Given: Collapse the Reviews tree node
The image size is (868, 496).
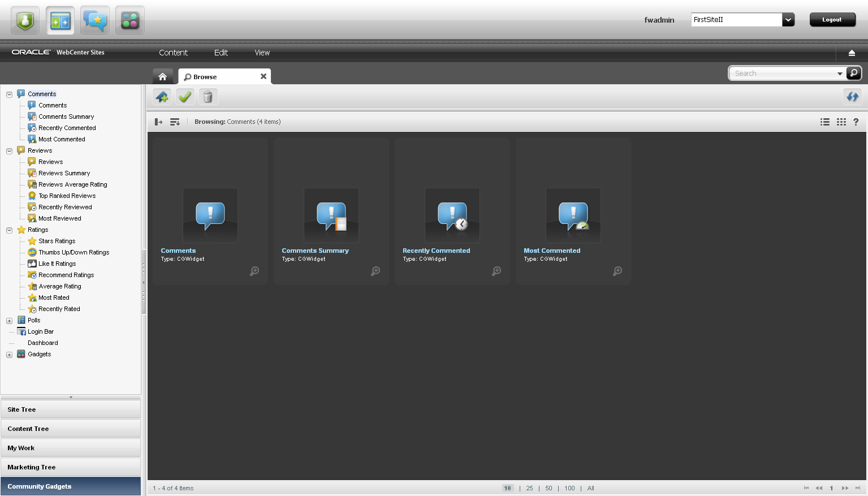Looking at the screenshot, I should tap(9, 151).
